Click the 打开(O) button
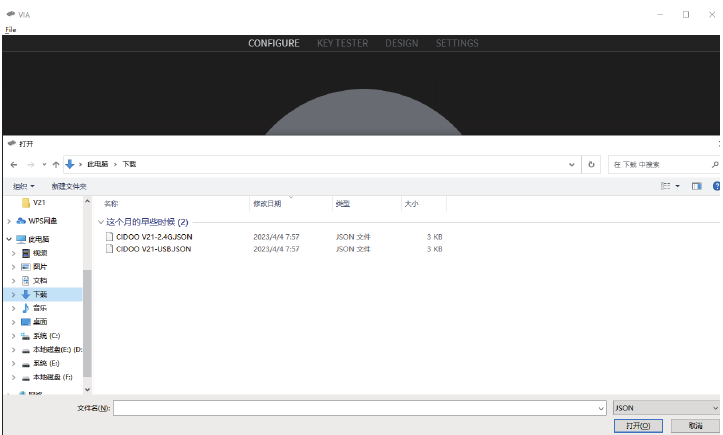 click(637, 426)
